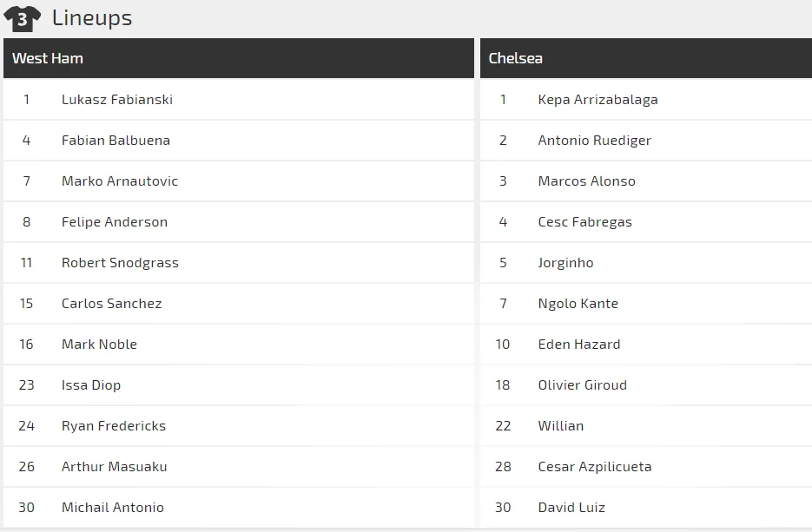Open Eden Hazard's player entry
This screenshot has width=812, height=532.
579,345
